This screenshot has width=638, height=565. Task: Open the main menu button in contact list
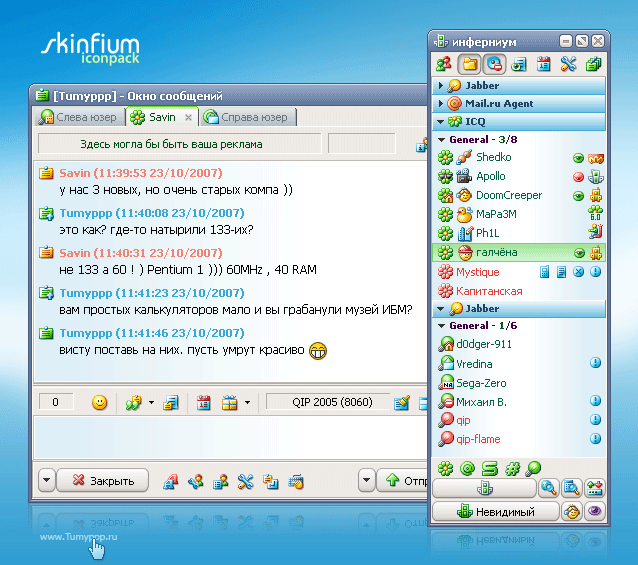(x=484, y=488)
